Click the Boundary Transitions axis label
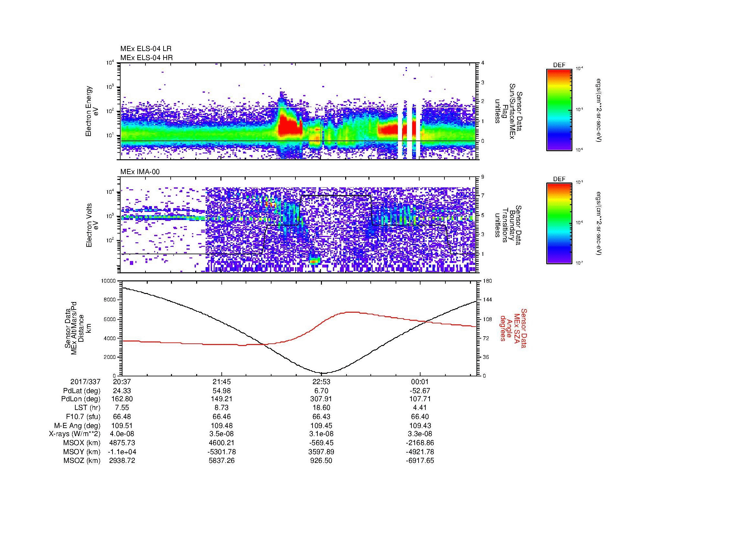This screenshot has width=756, height=534. point(508,225)
